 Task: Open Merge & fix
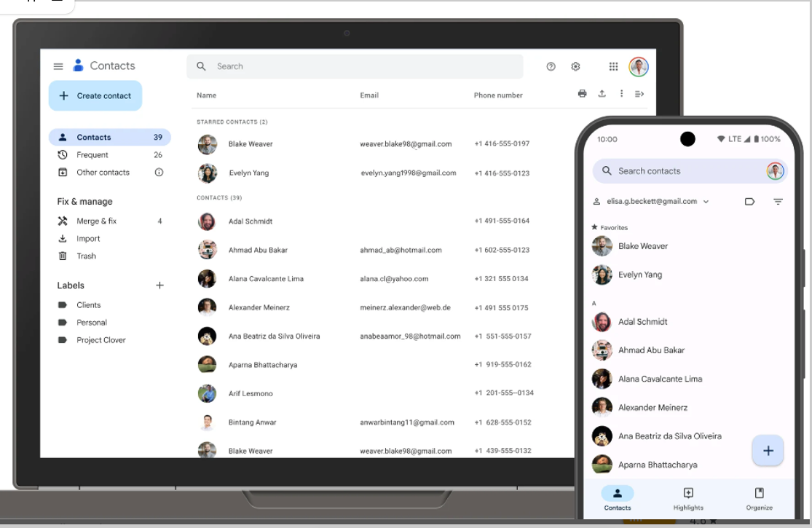pos(110,221)
